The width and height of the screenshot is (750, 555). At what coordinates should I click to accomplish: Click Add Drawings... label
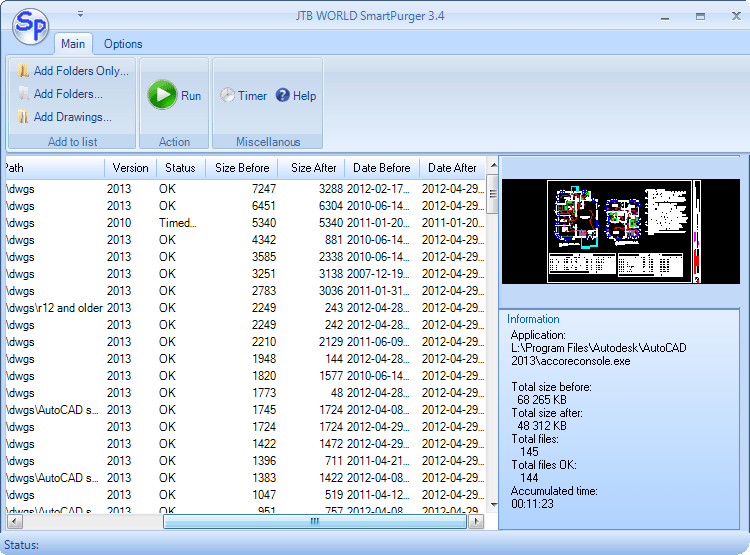coord(73,117)
